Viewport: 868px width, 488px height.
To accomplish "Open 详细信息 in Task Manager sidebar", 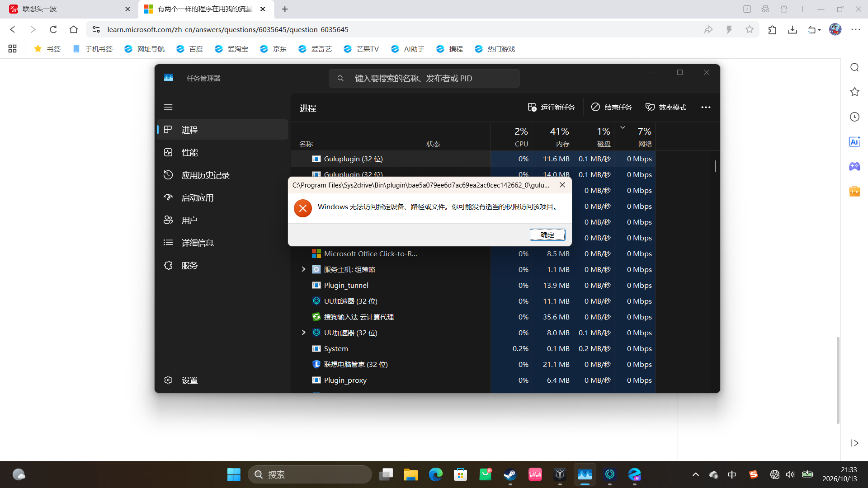I will 222,243.
